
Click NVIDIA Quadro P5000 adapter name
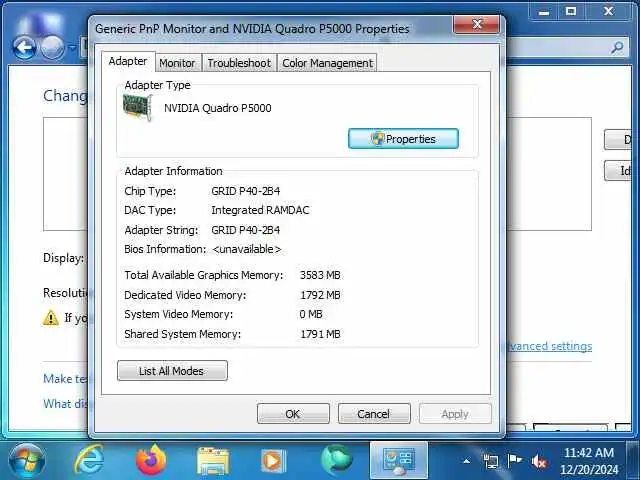218,108
